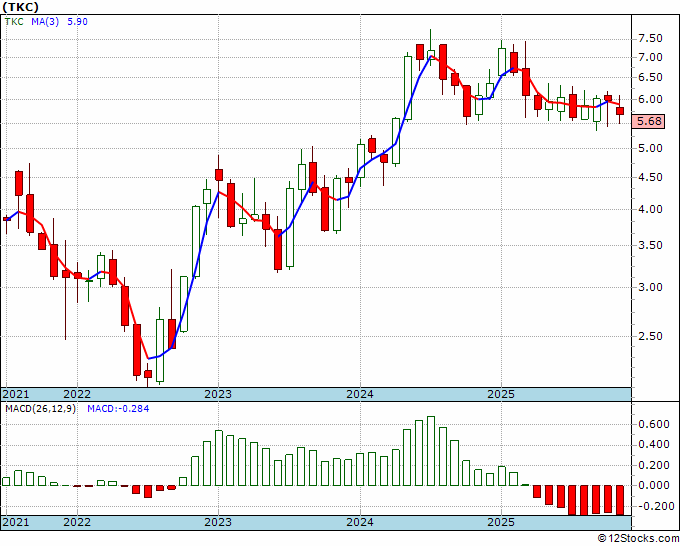Click the 6.50 price axis label
Viewport: 680px width, 546px height.
(x=650, y=78)
